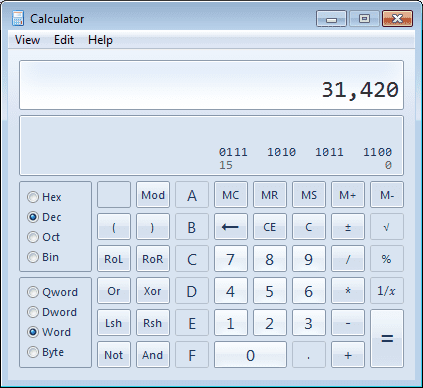Screen dimensions: 423x388
Task: Click the Rsh right shift button
Action: coord(153,323)
